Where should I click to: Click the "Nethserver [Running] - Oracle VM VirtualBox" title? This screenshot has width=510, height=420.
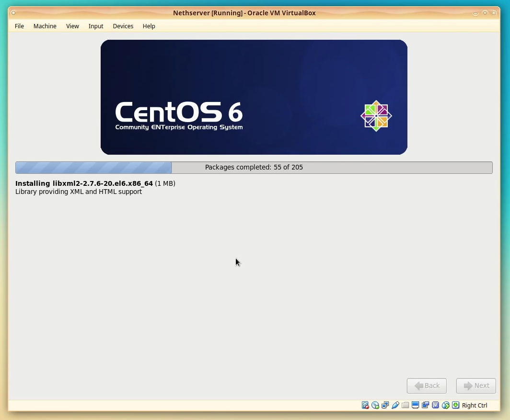(244, 13)
